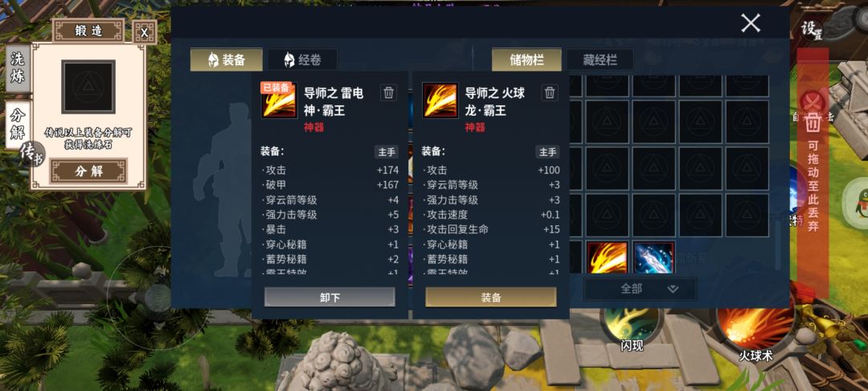Switch to the 装备 equipment tab
Viewport: 868px width, 391px height.
[x=227, y=60]
